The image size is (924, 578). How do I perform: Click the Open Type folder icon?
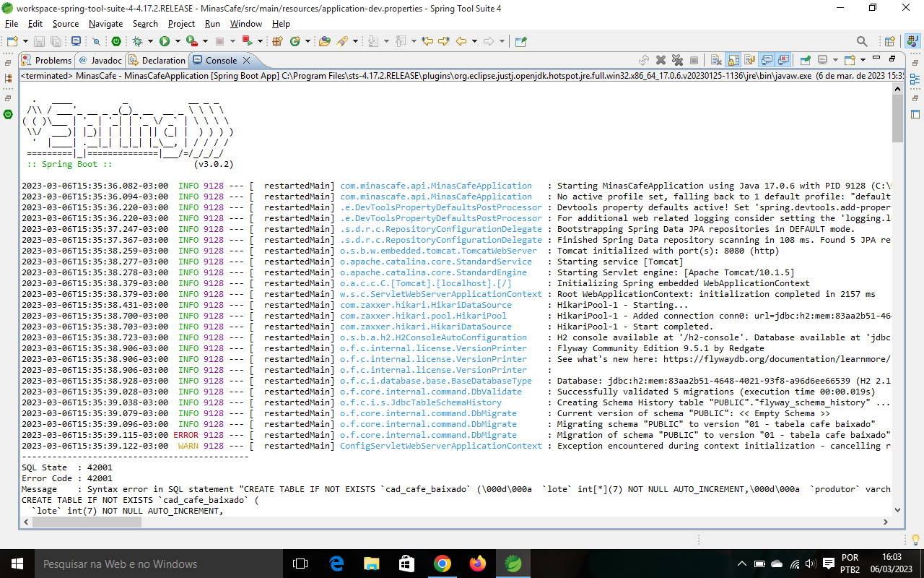click(x=325, y=41)
